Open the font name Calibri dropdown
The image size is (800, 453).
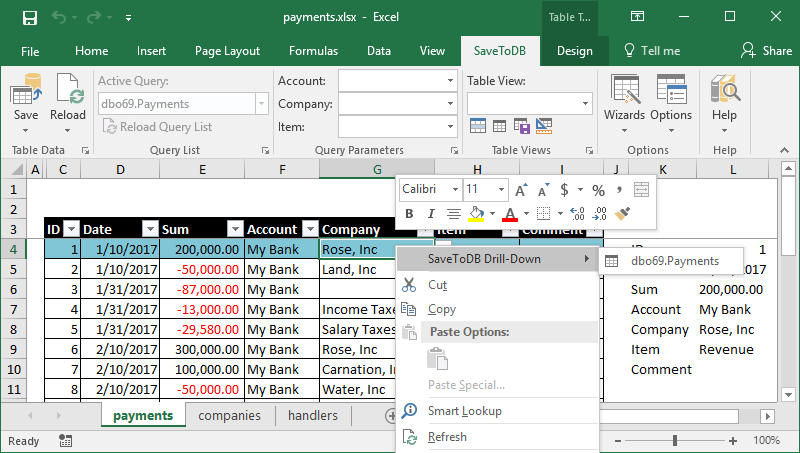point(455,190)
